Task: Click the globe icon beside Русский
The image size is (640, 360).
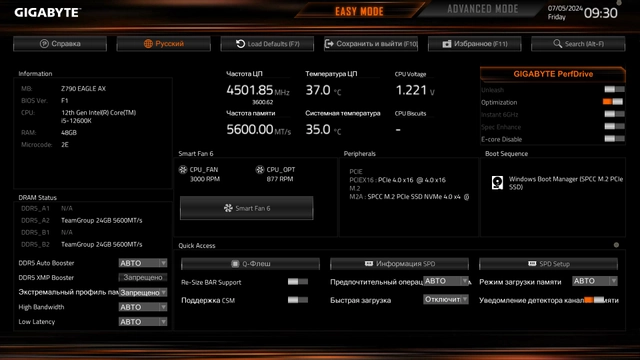Action: [x=148, y=44]
